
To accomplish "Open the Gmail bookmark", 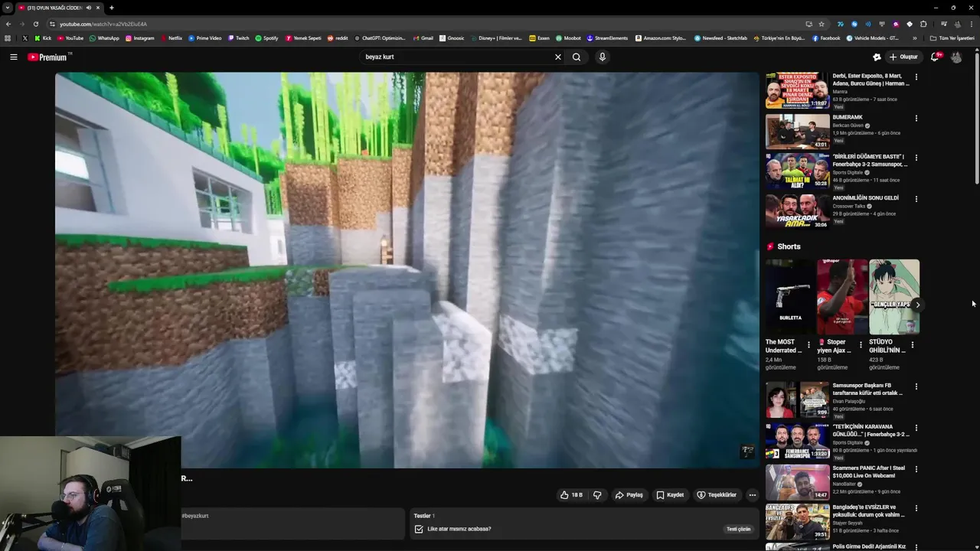I will (x=423, y=37).
